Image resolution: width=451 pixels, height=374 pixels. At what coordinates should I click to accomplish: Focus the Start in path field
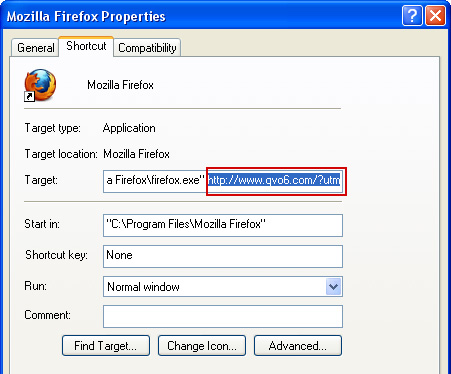point(223,225)
